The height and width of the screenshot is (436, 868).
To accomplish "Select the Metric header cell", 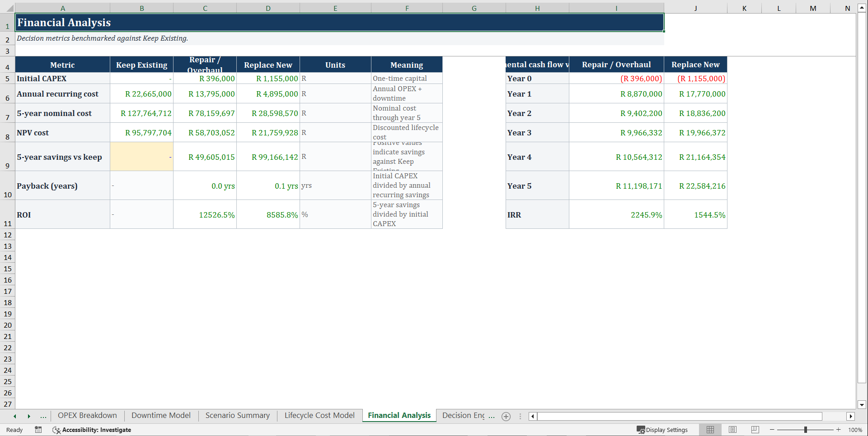I will tap(62, 65).
